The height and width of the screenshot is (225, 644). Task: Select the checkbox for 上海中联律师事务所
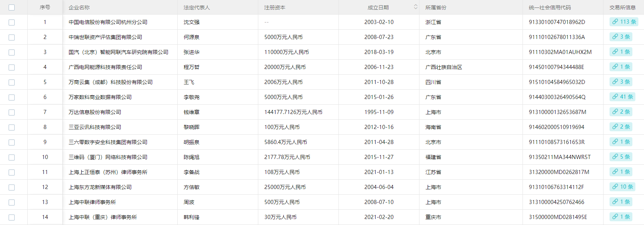point(12,202)
